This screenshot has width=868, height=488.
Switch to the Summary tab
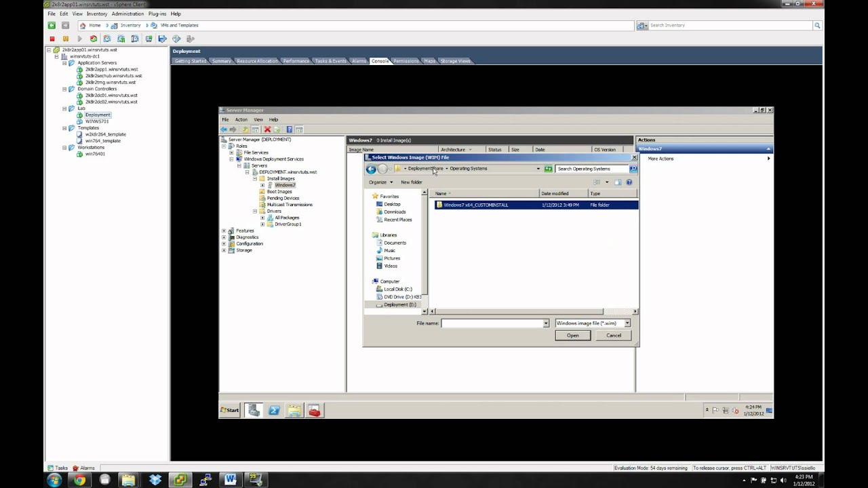tap(222, 61)
